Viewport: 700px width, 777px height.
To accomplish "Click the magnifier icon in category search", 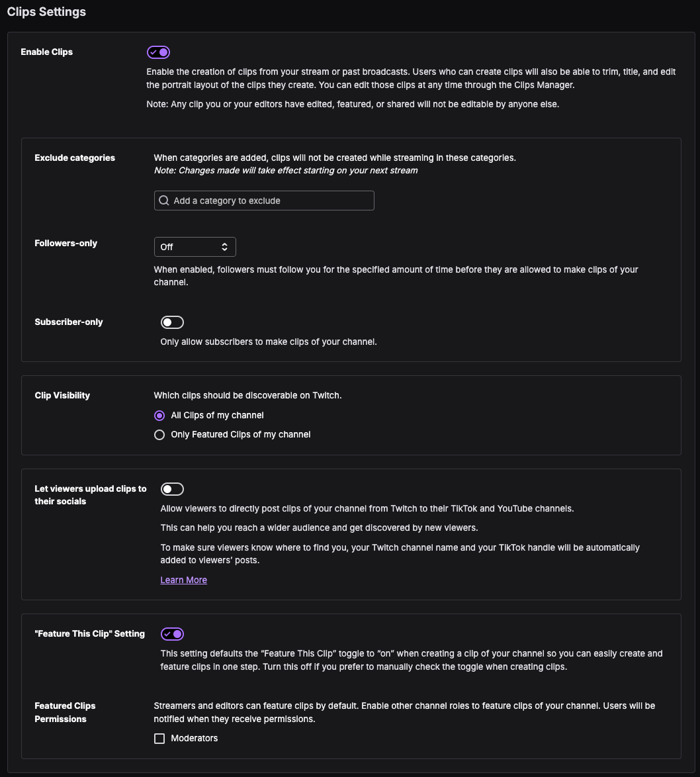I will point(164,201).
